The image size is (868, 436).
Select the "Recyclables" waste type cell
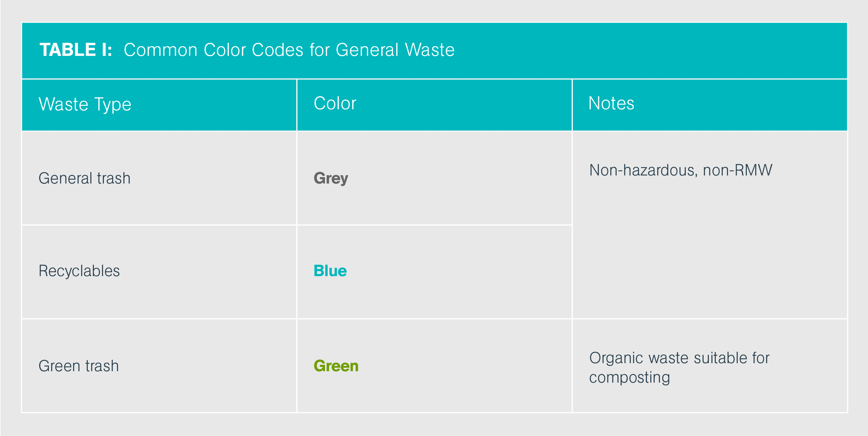(79, 271)
